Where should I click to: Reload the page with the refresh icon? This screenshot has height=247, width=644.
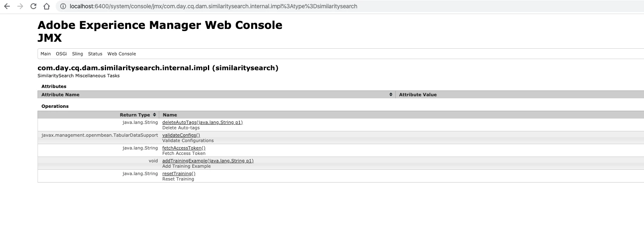coord(33,6)
